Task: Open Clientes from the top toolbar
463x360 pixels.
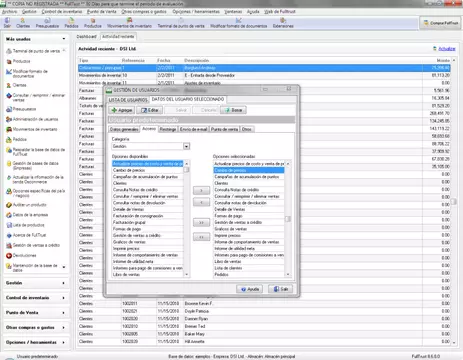Action: [23, 23]
